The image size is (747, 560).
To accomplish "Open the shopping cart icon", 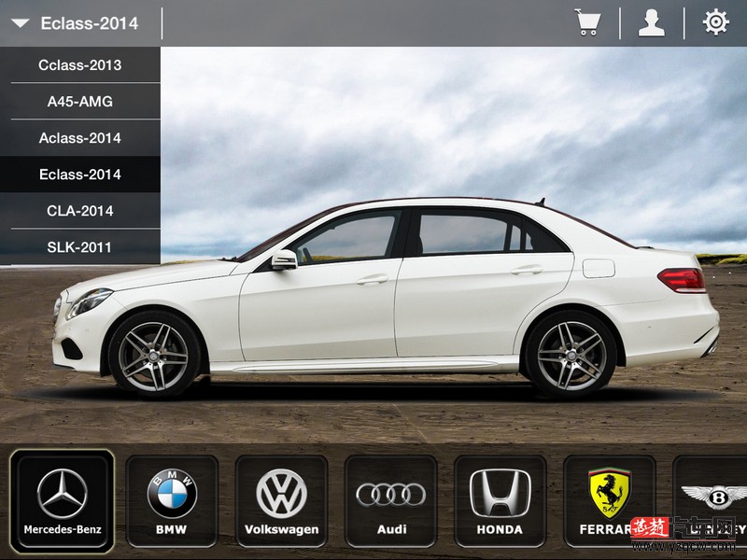I will 587,22.
